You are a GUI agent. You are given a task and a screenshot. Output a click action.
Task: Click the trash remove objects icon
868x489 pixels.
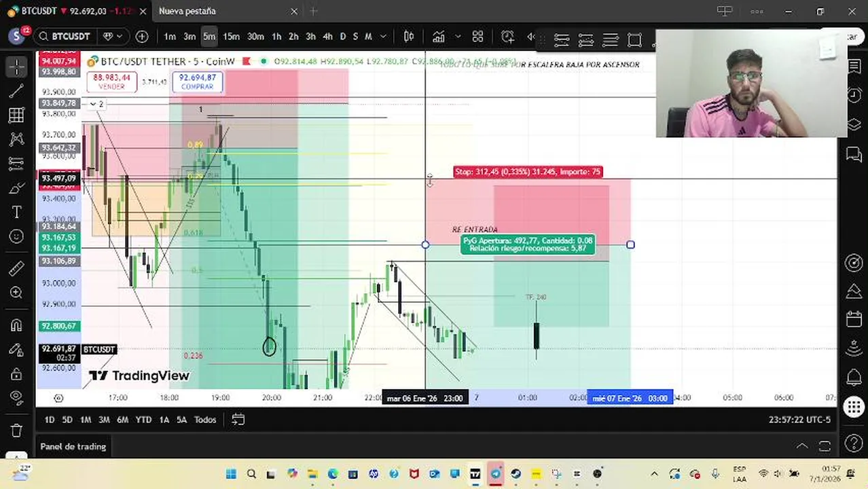pos(16,430)
